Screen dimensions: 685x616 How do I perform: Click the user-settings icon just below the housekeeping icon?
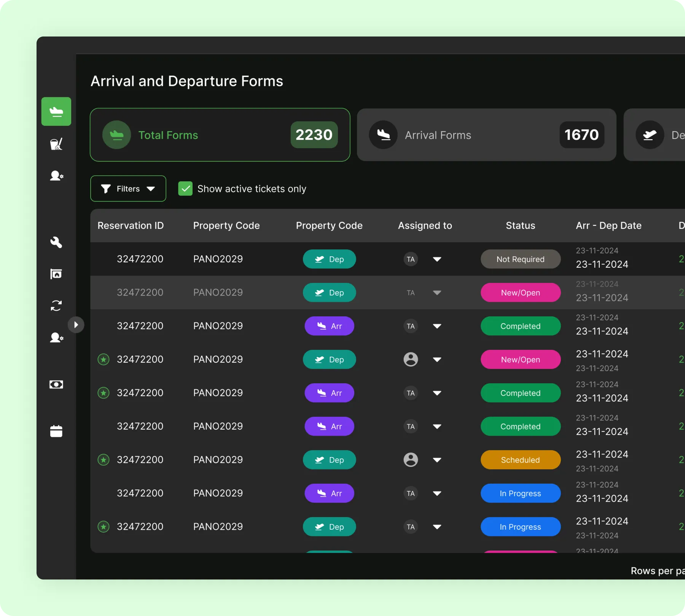pos(56,176)
